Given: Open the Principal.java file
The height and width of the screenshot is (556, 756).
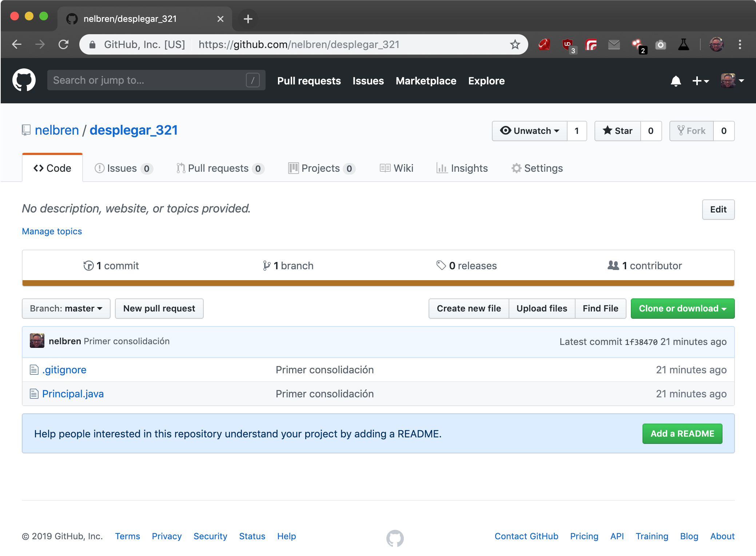Looking at the screenshot, I should (73, 394).
